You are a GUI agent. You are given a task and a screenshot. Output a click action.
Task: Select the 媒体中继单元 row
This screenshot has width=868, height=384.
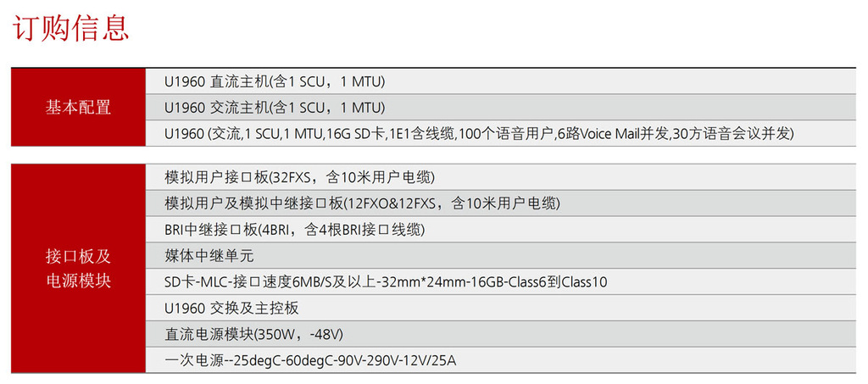(x=501, y=255)
